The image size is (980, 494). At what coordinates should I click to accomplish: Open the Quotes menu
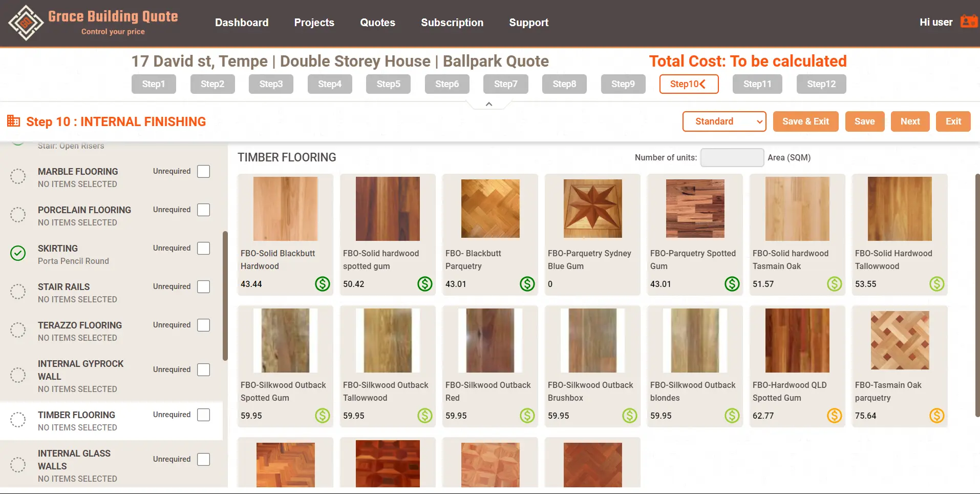tap(377, 23)
